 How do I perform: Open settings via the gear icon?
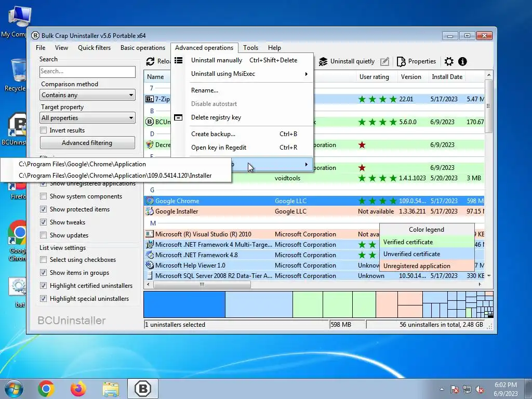pyautogui.click(x=449, y=61)
